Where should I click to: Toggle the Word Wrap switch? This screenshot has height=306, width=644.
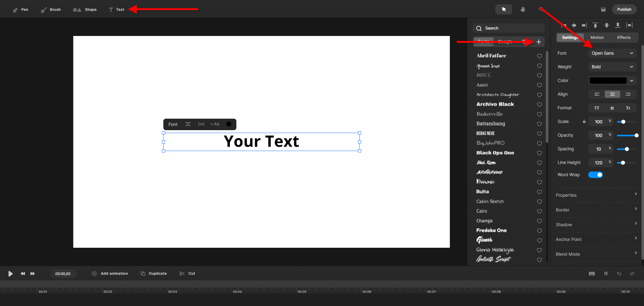click(x=595, y=175)
